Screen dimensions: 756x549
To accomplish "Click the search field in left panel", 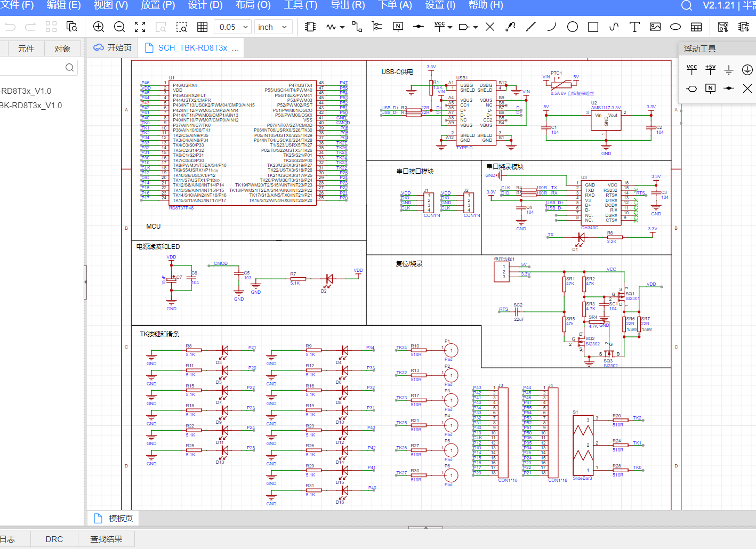I will pos(37,67).
